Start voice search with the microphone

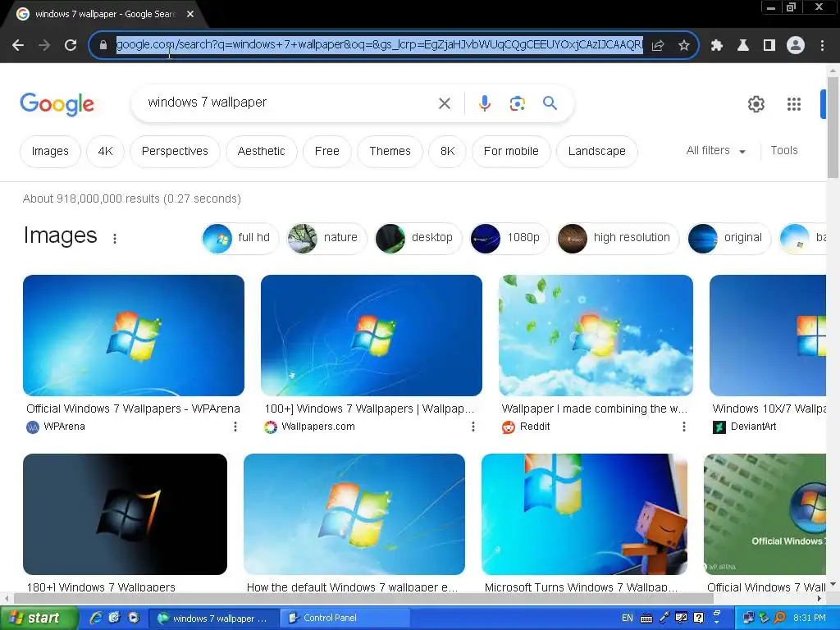[484, 103]
